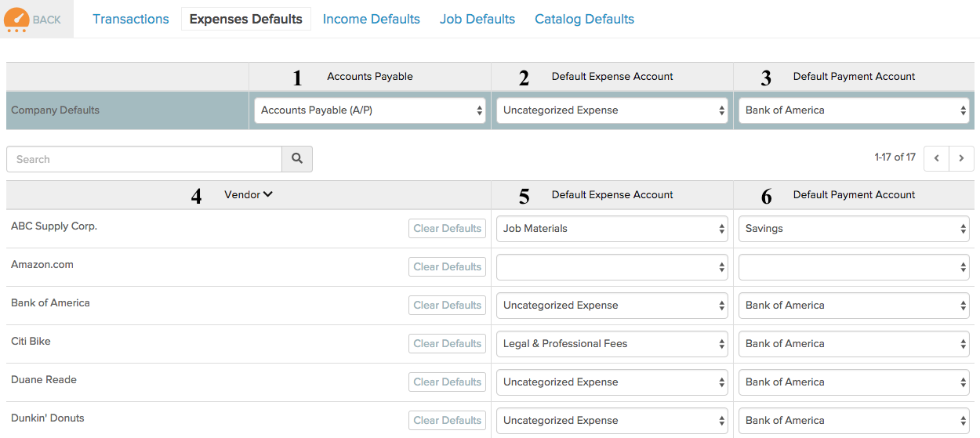
Task: Open Company Defaults Bank of America payment dropdown
Action: coord(855,110)
